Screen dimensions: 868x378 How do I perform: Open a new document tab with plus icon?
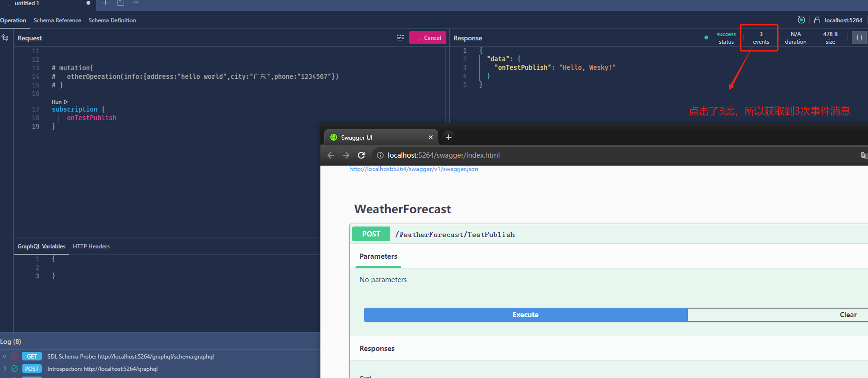click(x=106, y=3)
